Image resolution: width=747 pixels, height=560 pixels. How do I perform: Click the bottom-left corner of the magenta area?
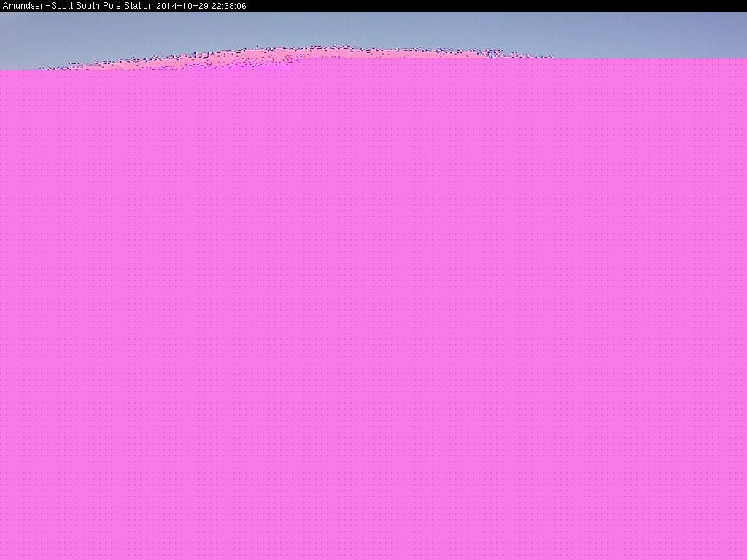[4, 556]
